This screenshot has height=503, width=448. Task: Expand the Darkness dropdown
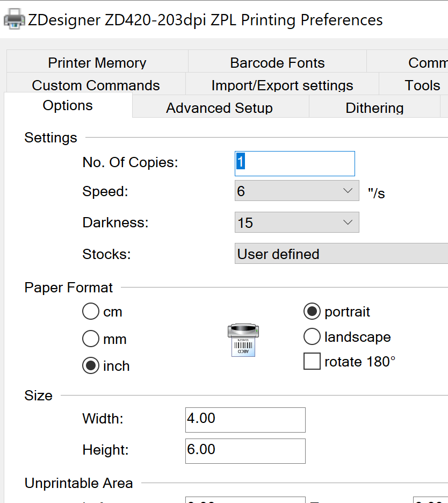[x=297, y=222]
